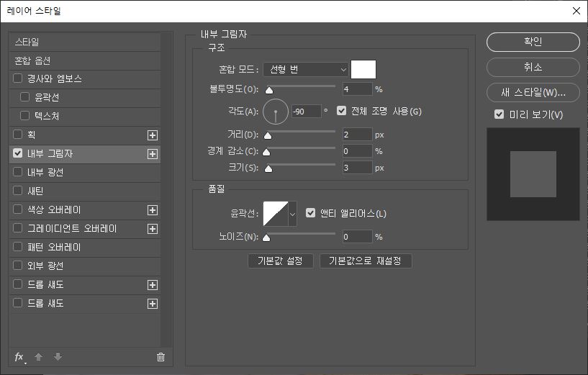The image size is (588, 375).
Task: Open the 새틴 settings row
Action: pos(85,191)
